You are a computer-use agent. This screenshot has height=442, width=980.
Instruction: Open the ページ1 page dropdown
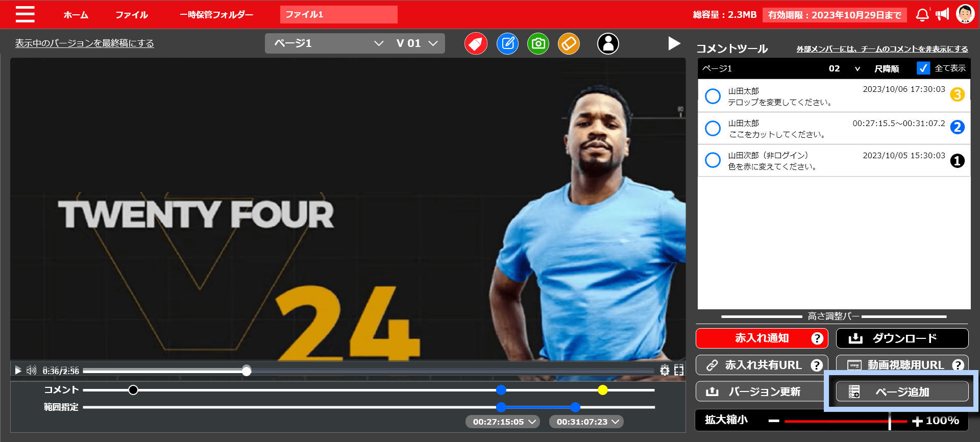329,43
